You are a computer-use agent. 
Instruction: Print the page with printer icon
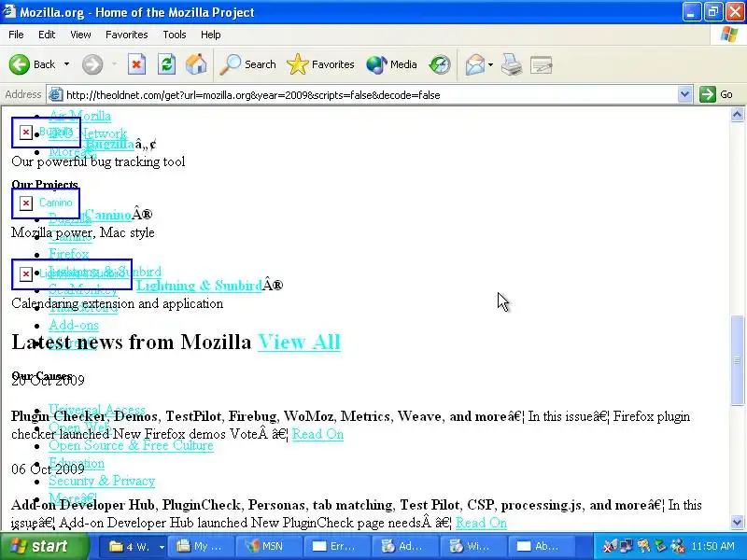point(512,64)
